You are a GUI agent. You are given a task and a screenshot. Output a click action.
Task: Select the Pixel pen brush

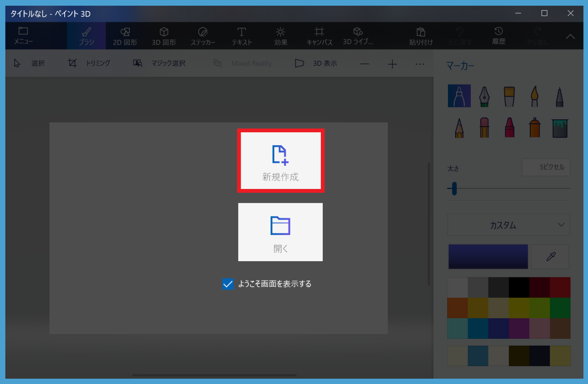point(560,96)
